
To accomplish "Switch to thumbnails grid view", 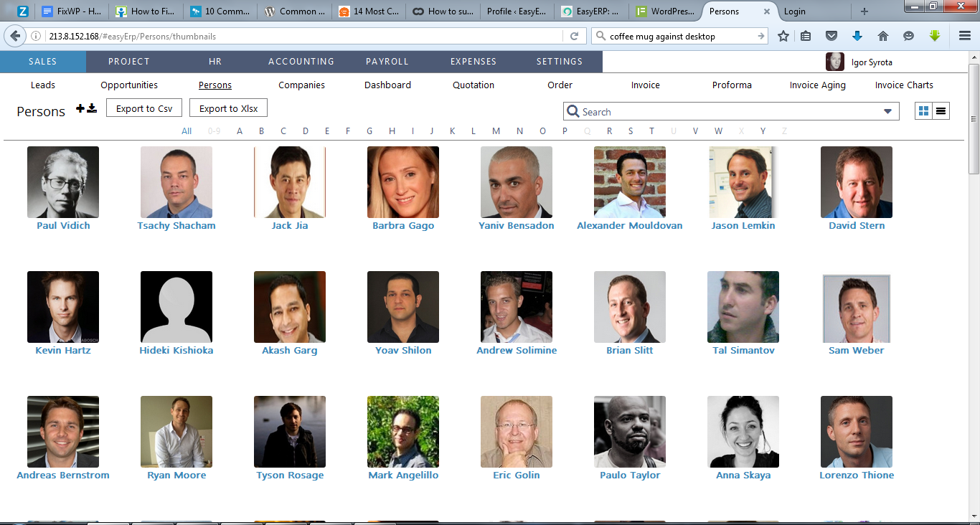I will pos(924,111).
